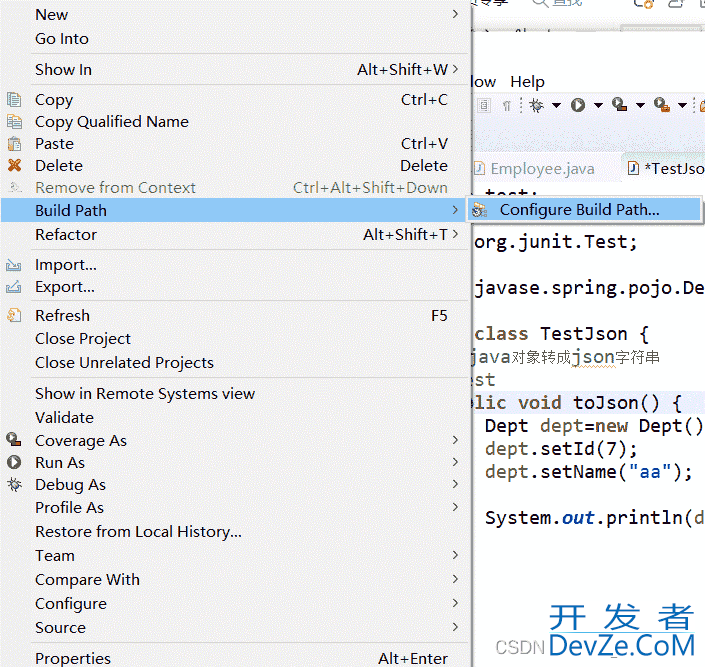Click the Debug As bug icon
Screen dimensions: 705x667
pyautogui.click(x=14, y=484)
